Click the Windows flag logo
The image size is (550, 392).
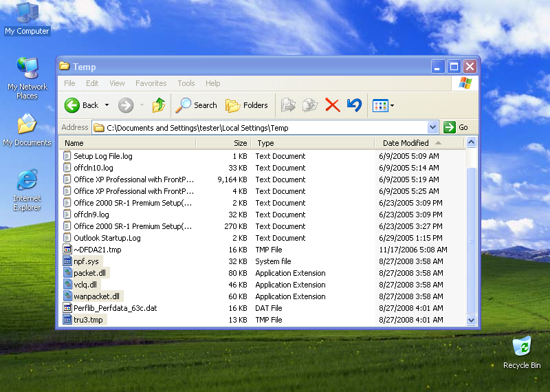(x=465, y=83)
